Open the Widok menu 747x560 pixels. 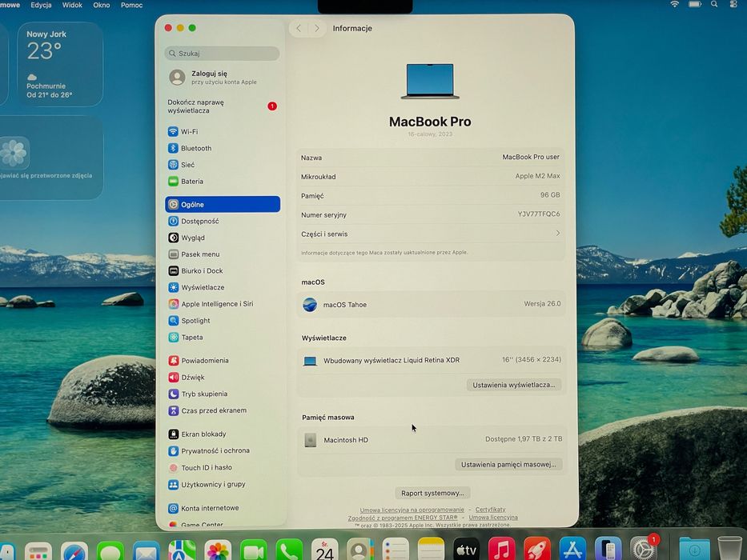point(72,6)
